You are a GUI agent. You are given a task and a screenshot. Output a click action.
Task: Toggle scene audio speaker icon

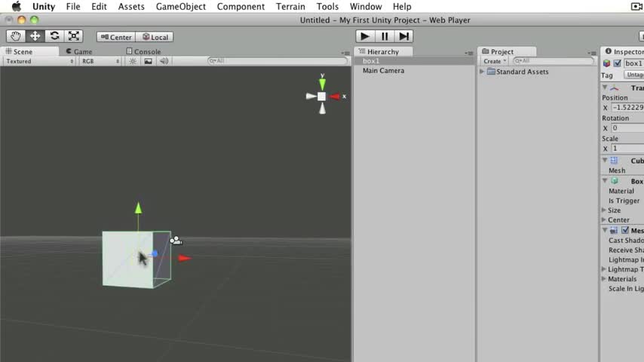(164, 61)
